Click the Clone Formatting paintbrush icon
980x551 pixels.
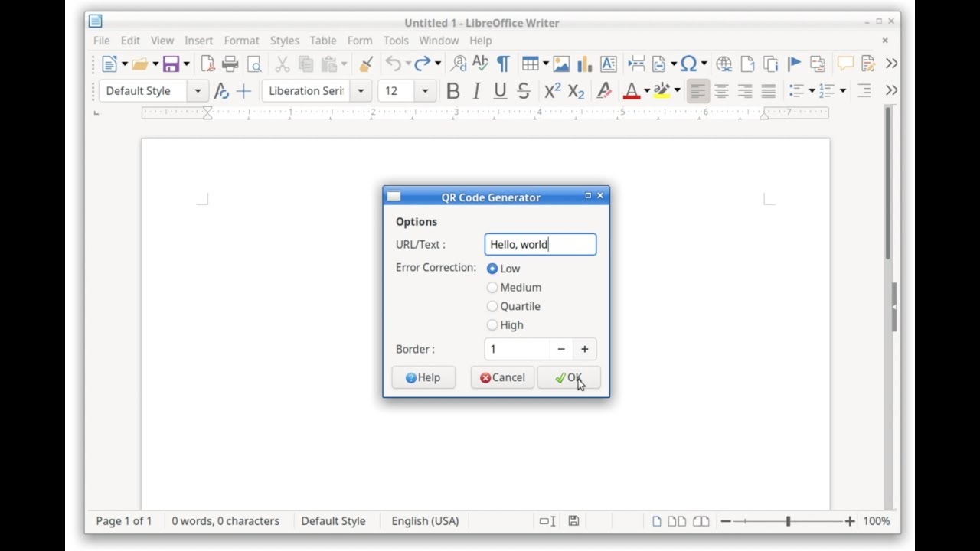367,64
